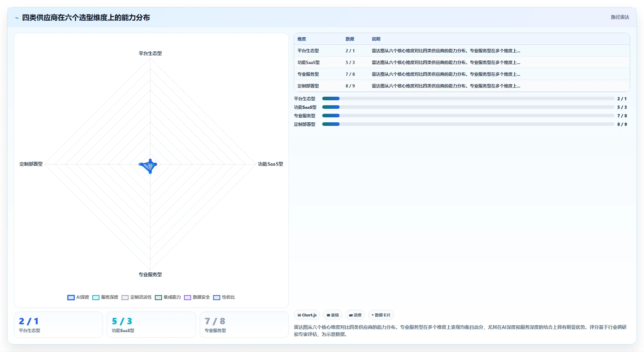Click the 数据卡片 sparkle chip
The width and height of the screenshot is (644, 352).
click(381, 315)
